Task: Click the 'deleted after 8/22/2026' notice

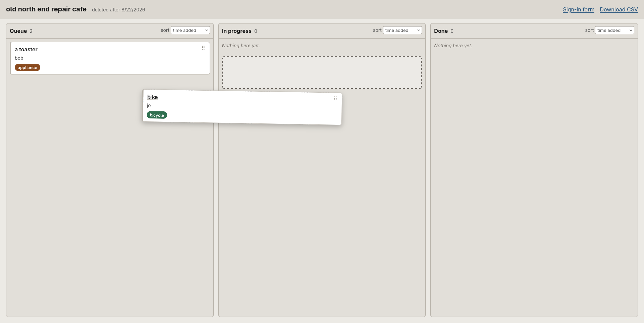Action: [x=118, y=10]
